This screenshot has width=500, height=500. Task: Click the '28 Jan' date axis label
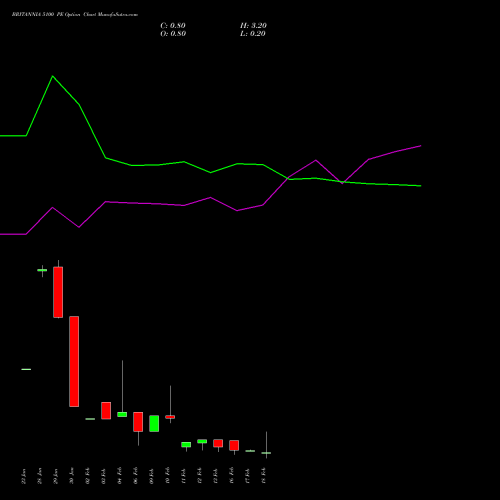point(40,476)
